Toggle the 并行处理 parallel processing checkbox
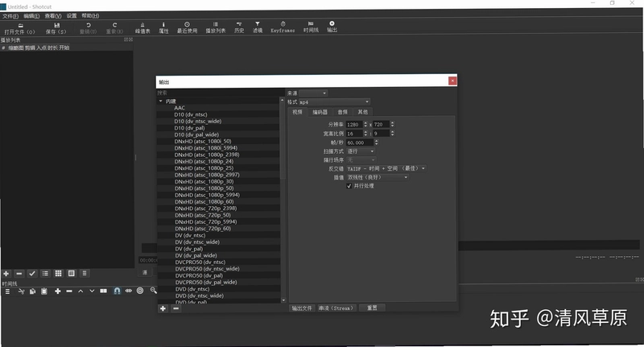This screenshot has height=347, width=644. (x=349, y=186)
